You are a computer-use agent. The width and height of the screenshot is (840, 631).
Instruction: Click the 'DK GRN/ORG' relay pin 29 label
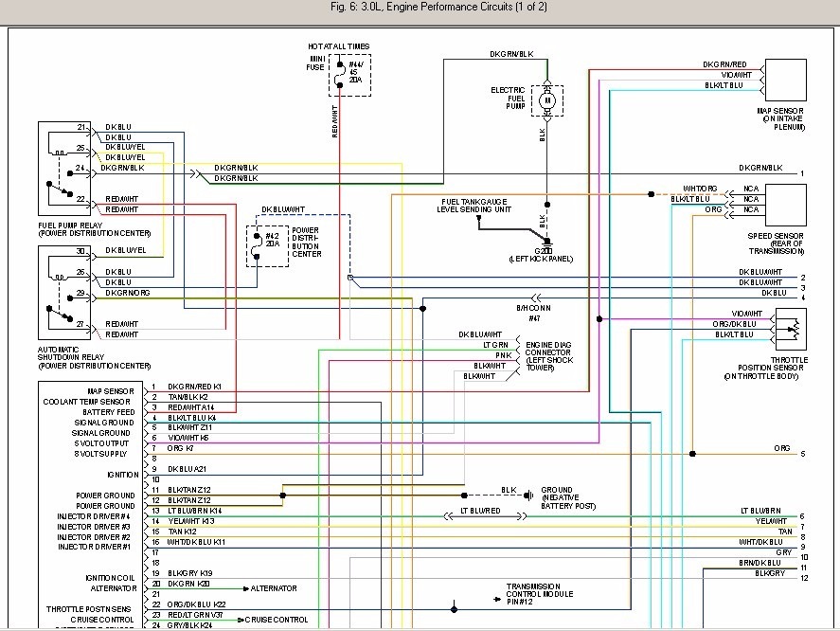coord(128,293)
